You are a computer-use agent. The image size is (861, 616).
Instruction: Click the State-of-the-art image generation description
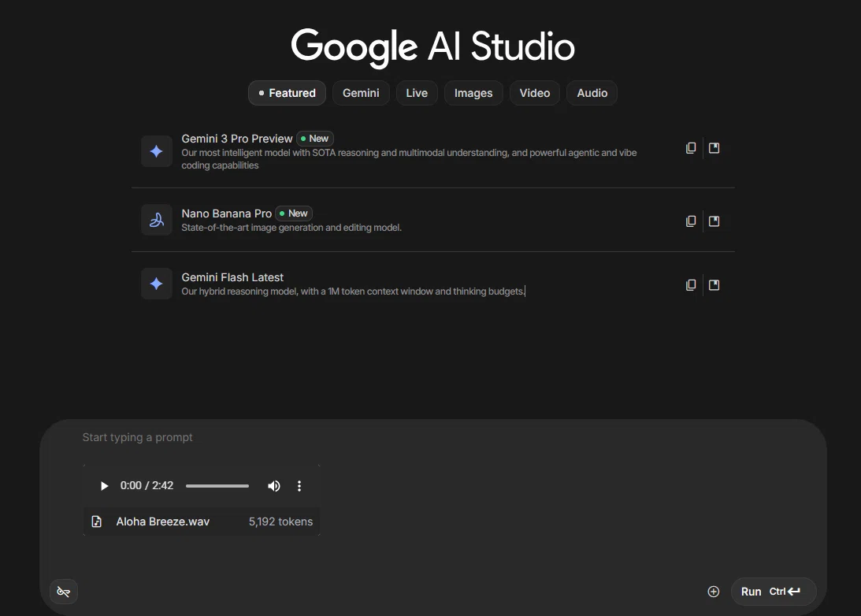click(x=291, y=228)
